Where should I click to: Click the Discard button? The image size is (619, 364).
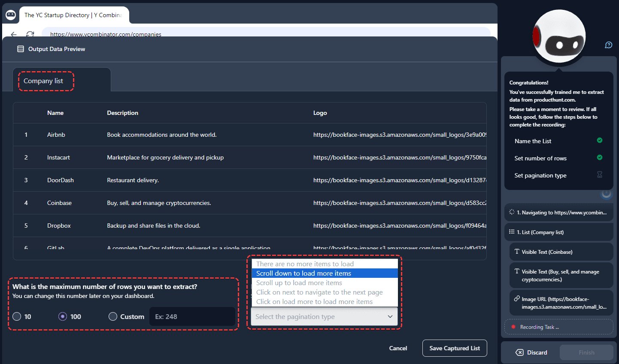(x=531, y=352)
